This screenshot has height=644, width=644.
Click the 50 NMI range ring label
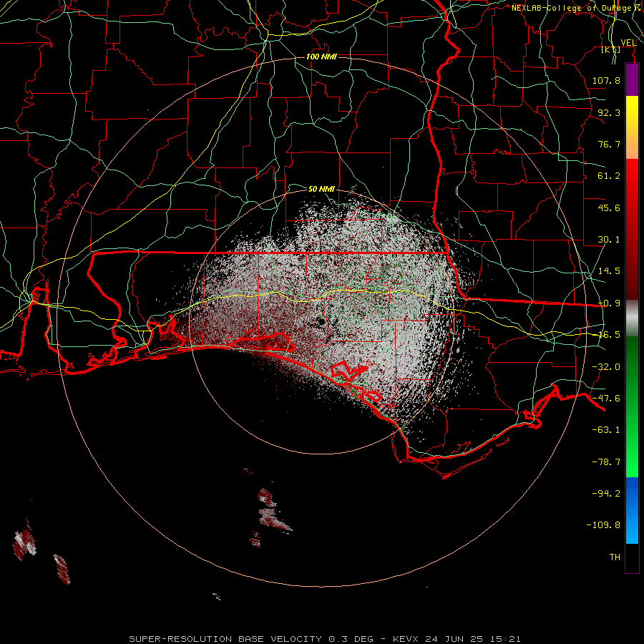tap(321, 189)
